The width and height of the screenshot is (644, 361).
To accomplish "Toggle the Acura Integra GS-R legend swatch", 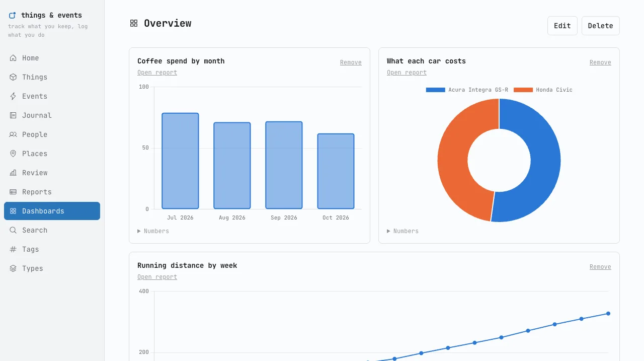I will click(435, 90).
